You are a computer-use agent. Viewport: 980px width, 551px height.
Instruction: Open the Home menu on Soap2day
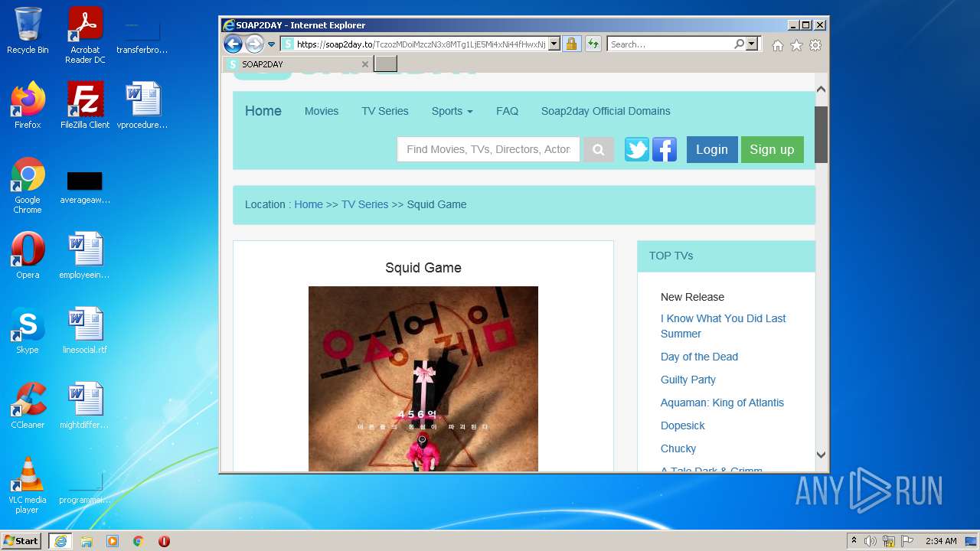click(x=263, y=111)
